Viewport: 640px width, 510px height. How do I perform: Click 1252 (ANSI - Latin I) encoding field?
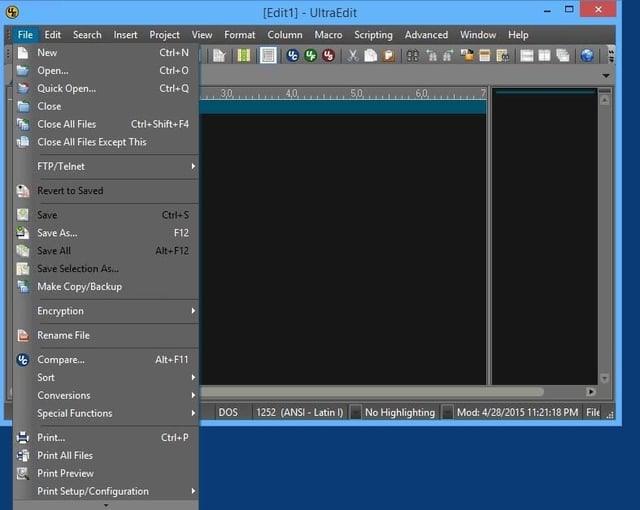(x=300, y=412)
